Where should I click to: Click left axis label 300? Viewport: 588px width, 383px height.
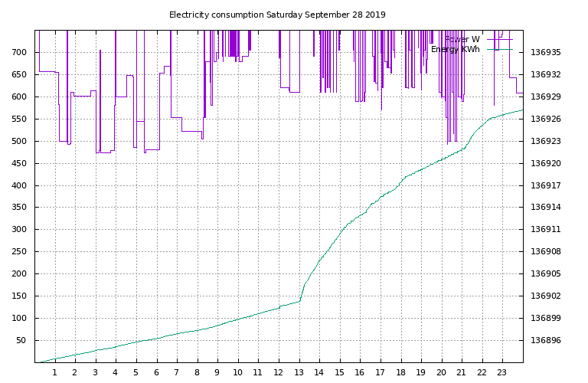[x=19, y=229]
